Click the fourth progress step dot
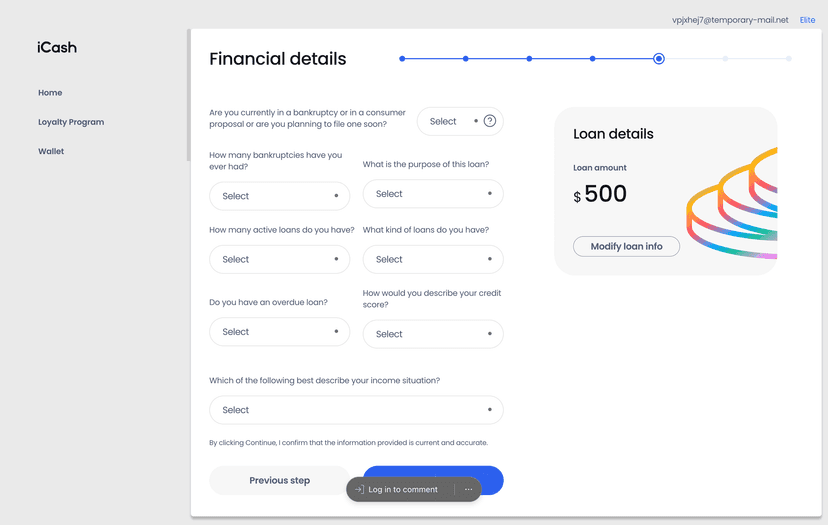Viewport: 828px width, 525px height. (592, 59)
